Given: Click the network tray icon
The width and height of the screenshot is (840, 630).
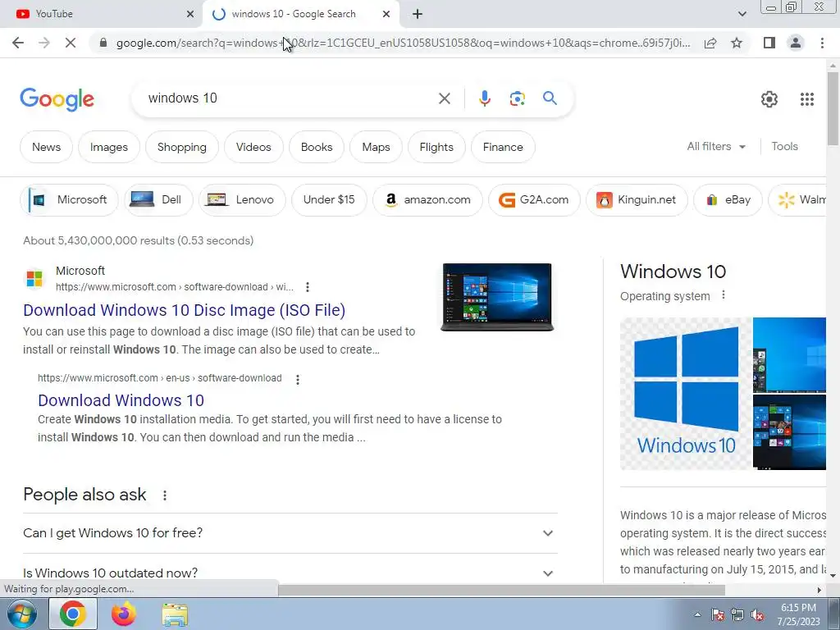Looking at the screenshot, I should (737, 615).
